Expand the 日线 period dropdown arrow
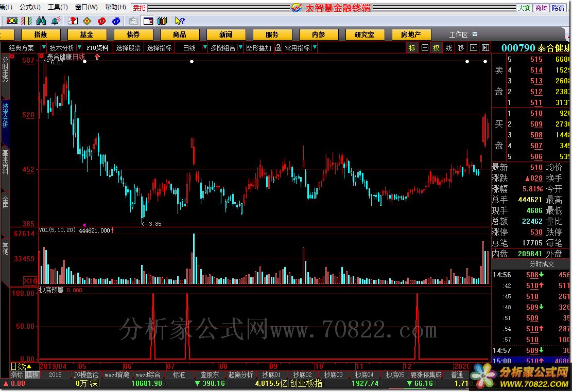The height and width of the screenshot is (392, 573). 205,47
